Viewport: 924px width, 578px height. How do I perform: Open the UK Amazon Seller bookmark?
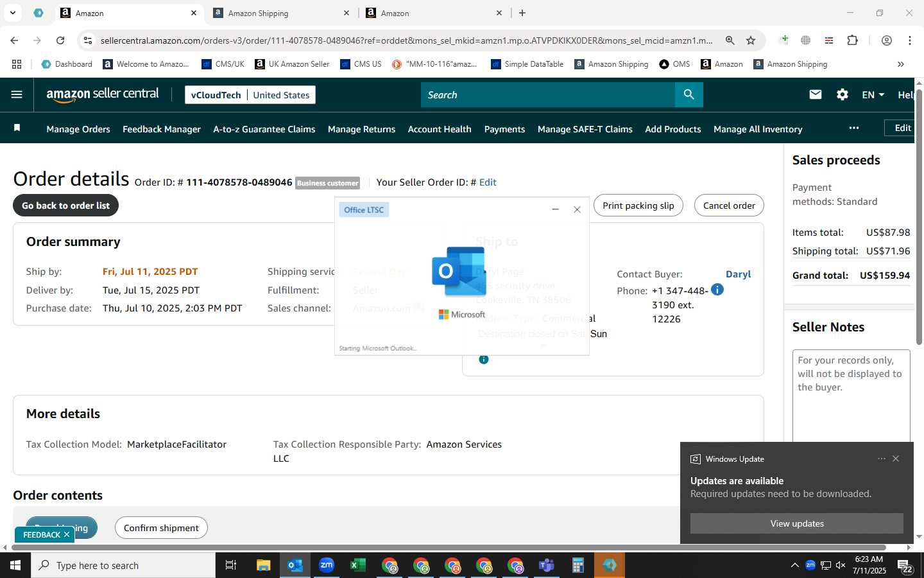pos(292,64)
